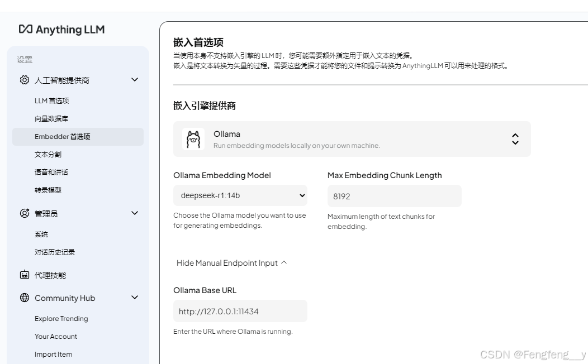Click the 嵌入引擎提供商 heading

(x=205, y=106)
